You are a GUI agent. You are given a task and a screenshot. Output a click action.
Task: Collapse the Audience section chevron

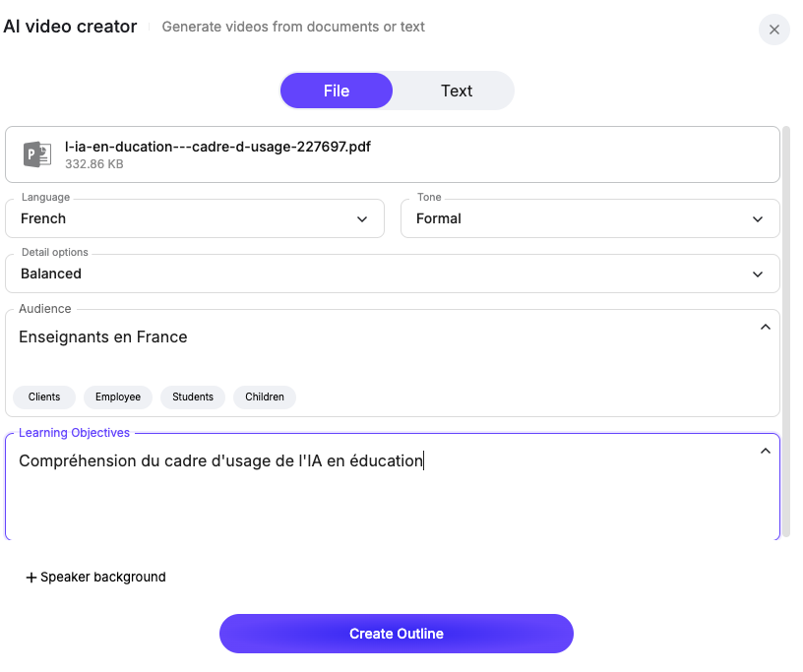766,328
